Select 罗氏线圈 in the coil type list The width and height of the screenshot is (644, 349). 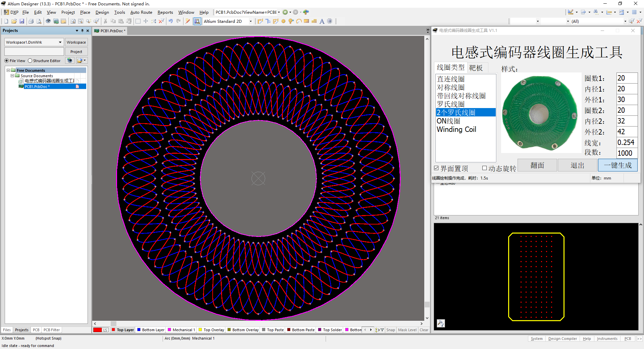point(466,104)
